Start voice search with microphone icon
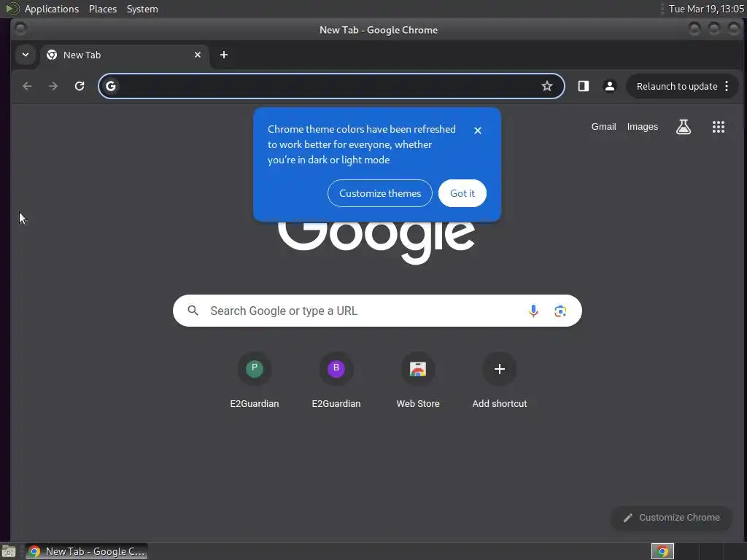This screenshot has width=747, height=560. pyautogui.click(x=533, y=311)
